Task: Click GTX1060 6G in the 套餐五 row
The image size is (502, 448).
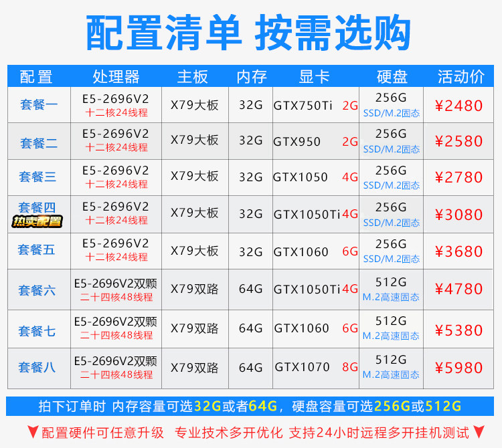Action: 316,251
